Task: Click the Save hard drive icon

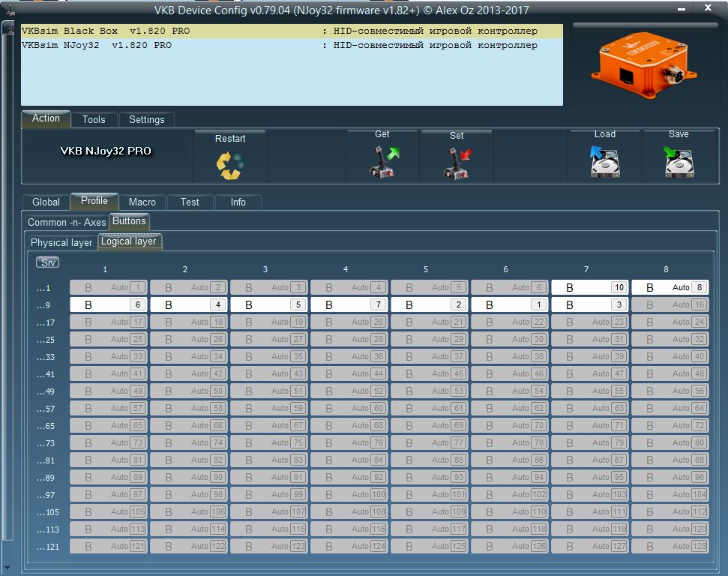Action: tap(679, 162)
